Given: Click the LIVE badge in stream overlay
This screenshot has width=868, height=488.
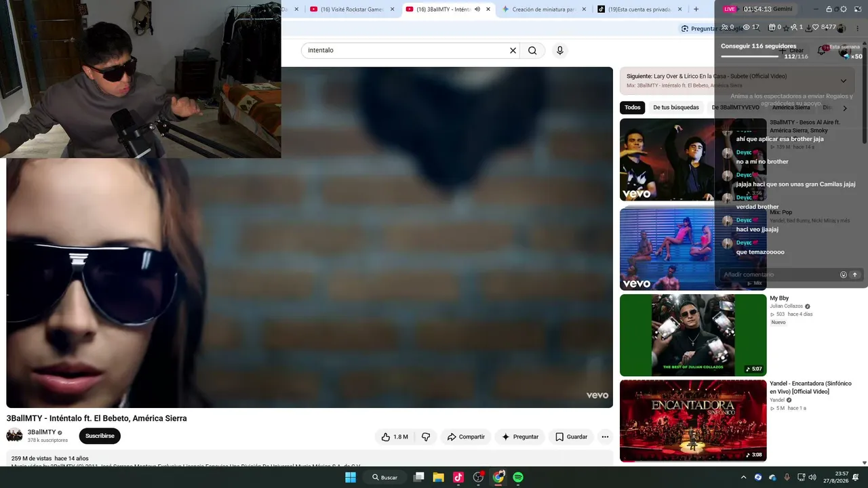Looking at the screenshot, I should click(730, 9).
